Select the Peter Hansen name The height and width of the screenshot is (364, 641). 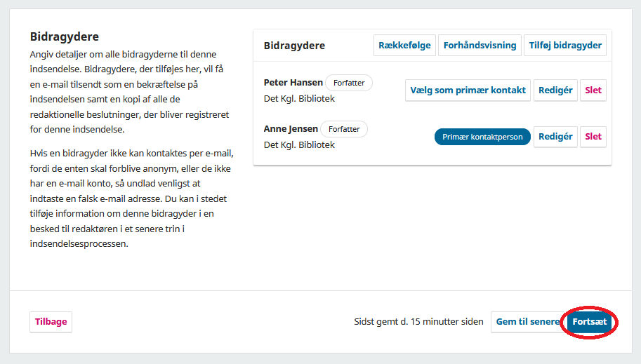click(x=293, y=83)
